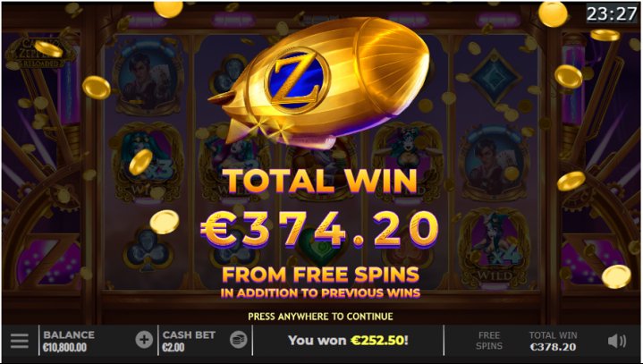Click the diamond symbol on right reel
The image size is (643, 364).
[x=495, y=77]
